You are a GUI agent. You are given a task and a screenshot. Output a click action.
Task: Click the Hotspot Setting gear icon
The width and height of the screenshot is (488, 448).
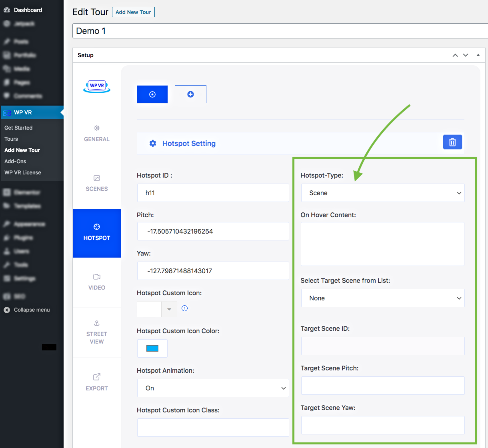[x=153, y=143]
